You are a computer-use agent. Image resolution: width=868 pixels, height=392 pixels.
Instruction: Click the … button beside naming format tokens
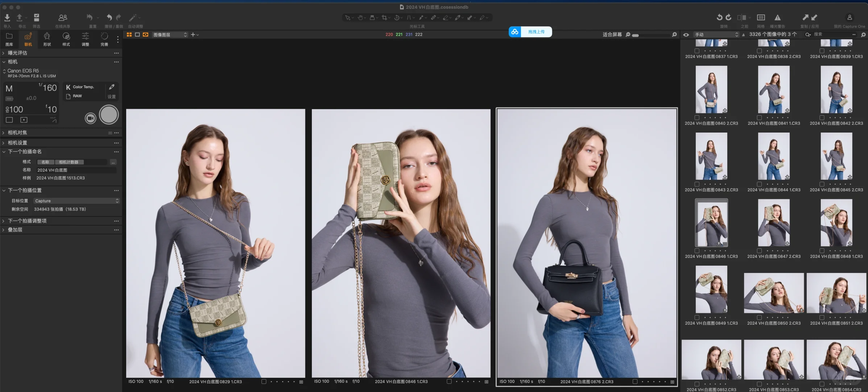coord(113,162)
